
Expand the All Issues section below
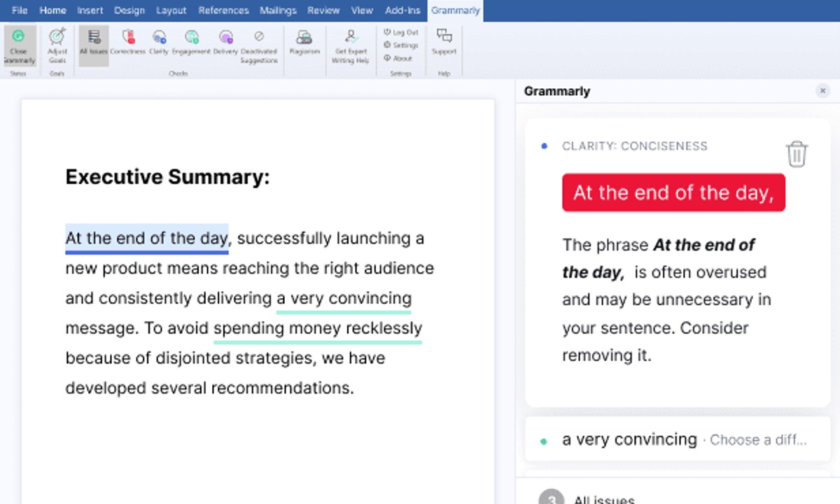[603, 498]
